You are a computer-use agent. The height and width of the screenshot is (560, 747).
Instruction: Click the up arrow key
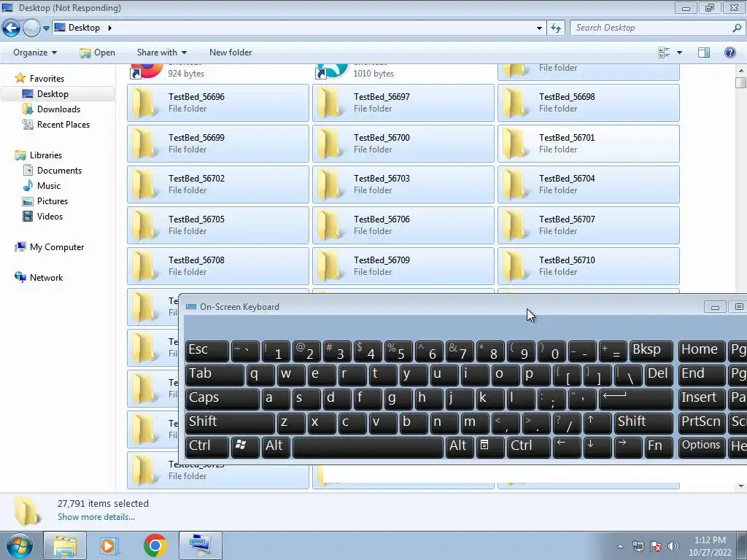(597, 423)
